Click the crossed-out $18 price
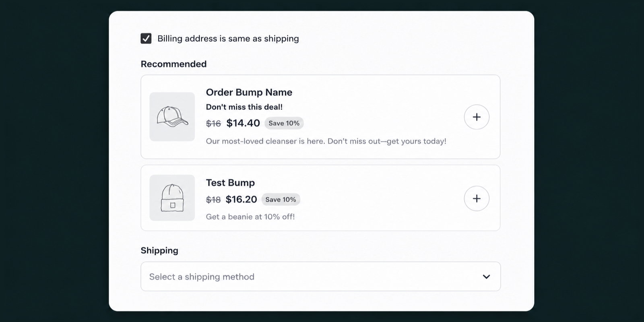The height and width of the screenshot is (322, 644). pos(213,200)
